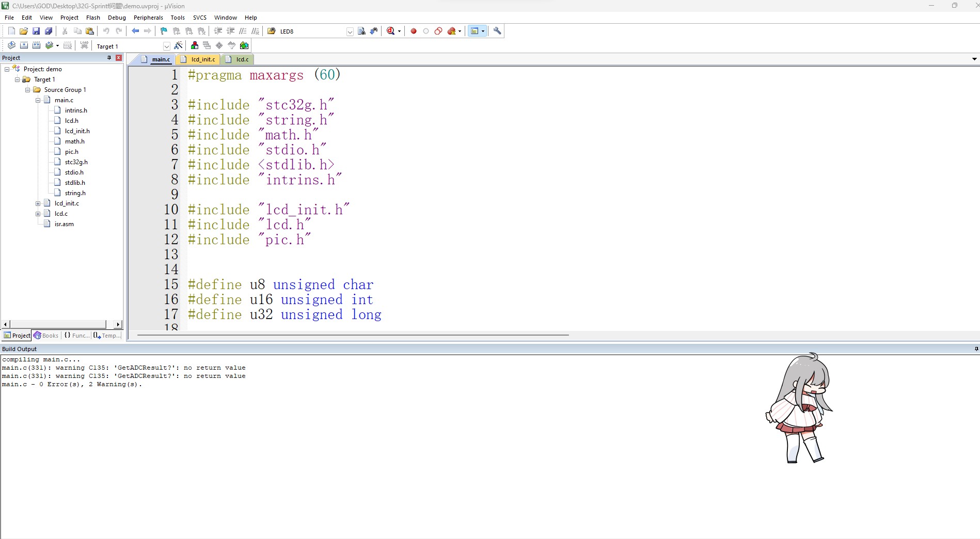This screenshot has width=980, height=539.
Task: Select pic.h in project tree
Action: [x=72, y=152]
